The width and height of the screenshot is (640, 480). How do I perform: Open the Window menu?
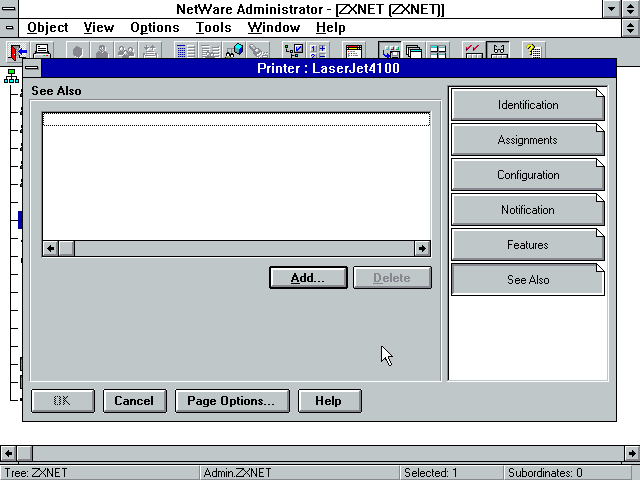273,27
